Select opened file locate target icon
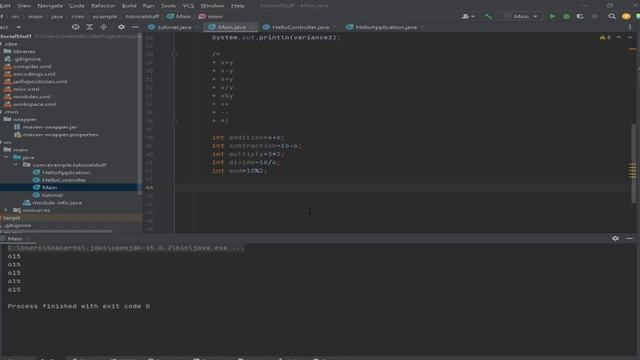The image size is (640, 360). tap(76, 27)
